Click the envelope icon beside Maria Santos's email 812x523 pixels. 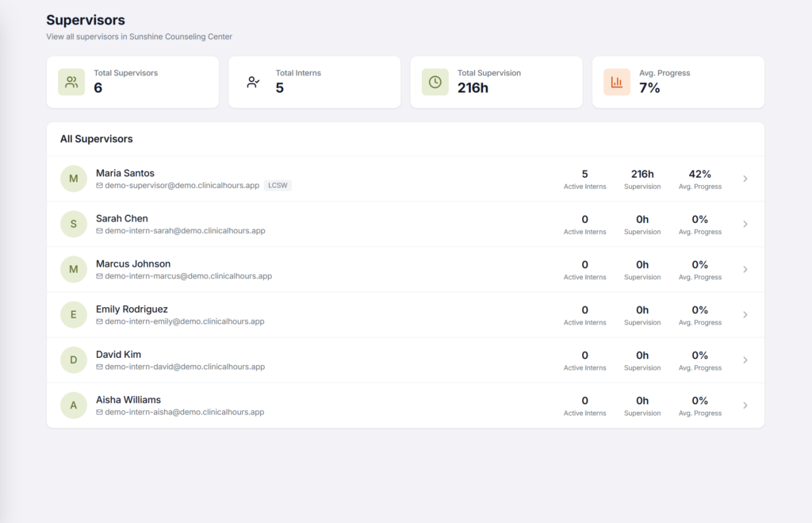tap(99, 186)
